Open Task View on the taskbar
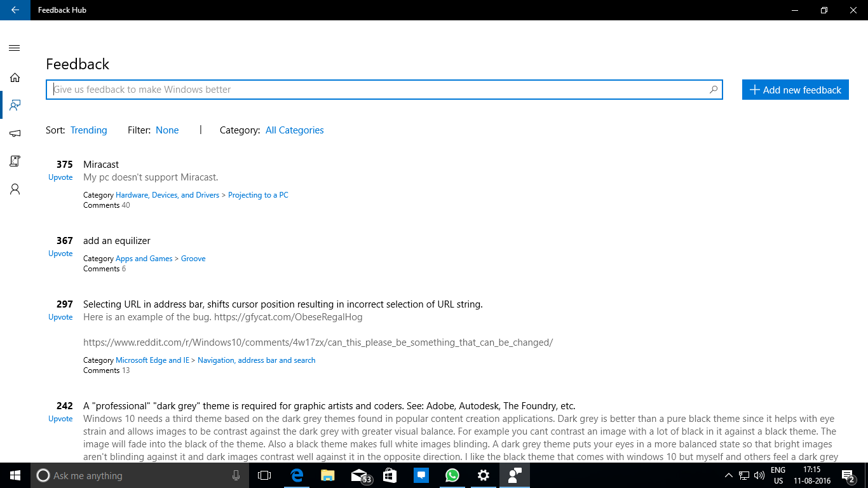 pos(264,475)
